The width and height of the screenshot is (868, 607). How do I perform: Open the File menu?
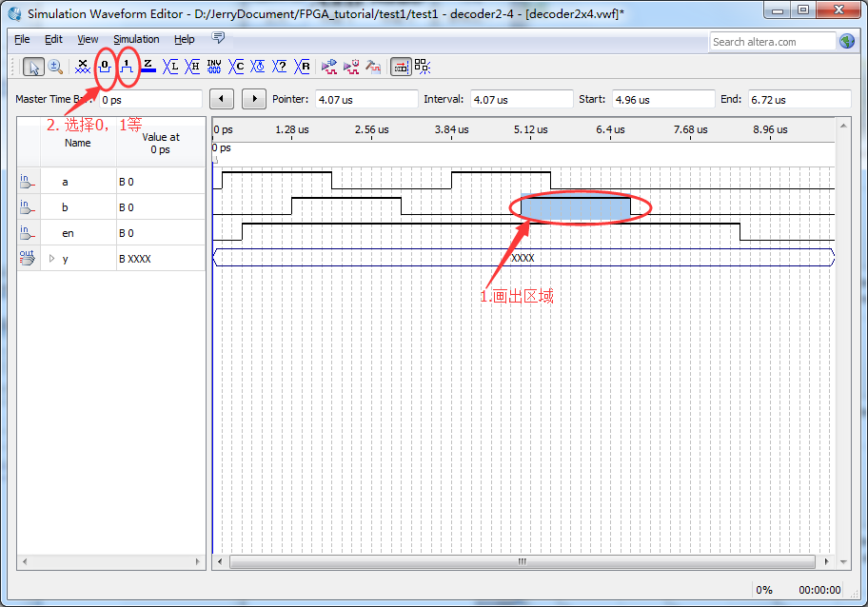pos(21,39)
